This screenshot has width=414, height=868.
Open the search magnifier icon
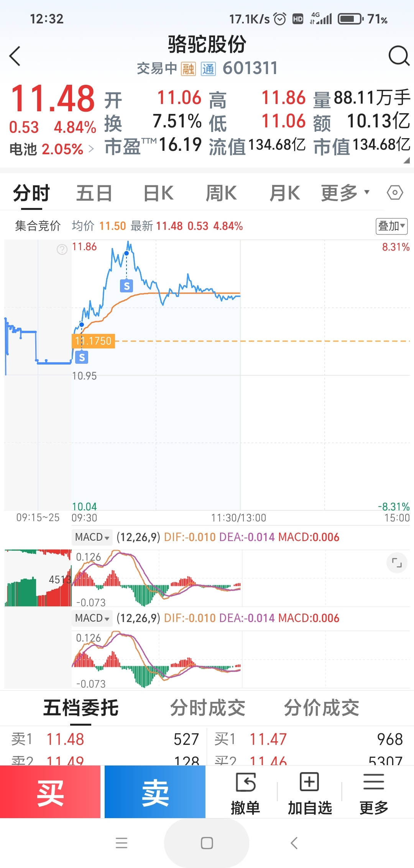pos(399,56)
